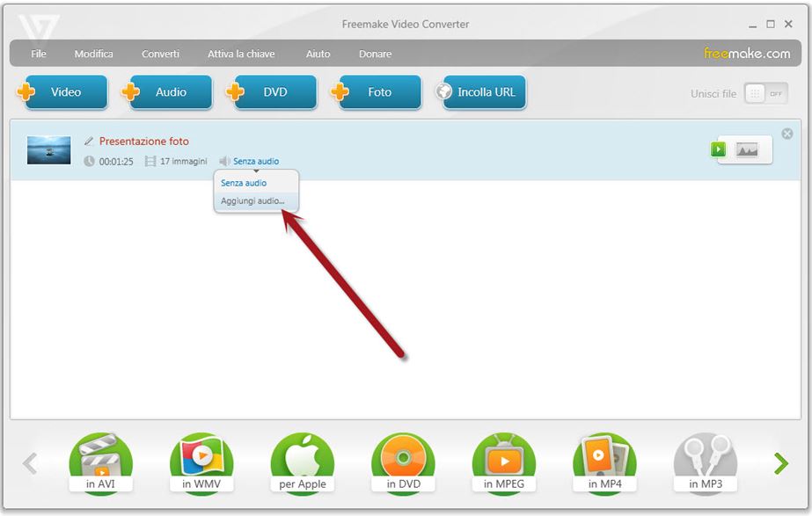The width and height of the screenshot is (812, 516).
Task: Toggle the Unisci file switch
Action: tap(766, 94)
